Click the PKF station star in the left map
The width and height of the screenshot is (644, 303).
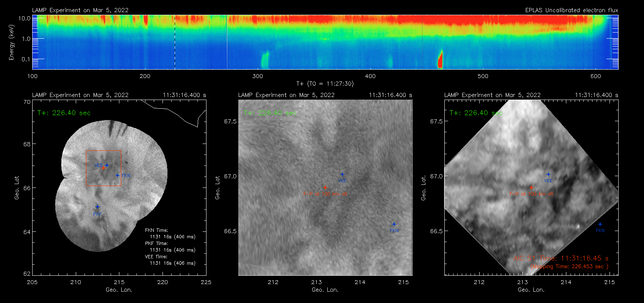tap(97, 207)
